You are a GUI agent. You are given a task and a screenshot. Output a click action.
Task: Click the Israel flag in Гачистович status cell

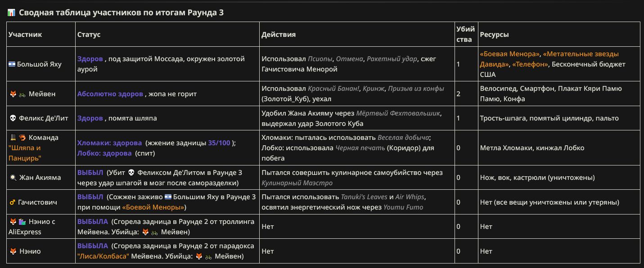[168, 197]
